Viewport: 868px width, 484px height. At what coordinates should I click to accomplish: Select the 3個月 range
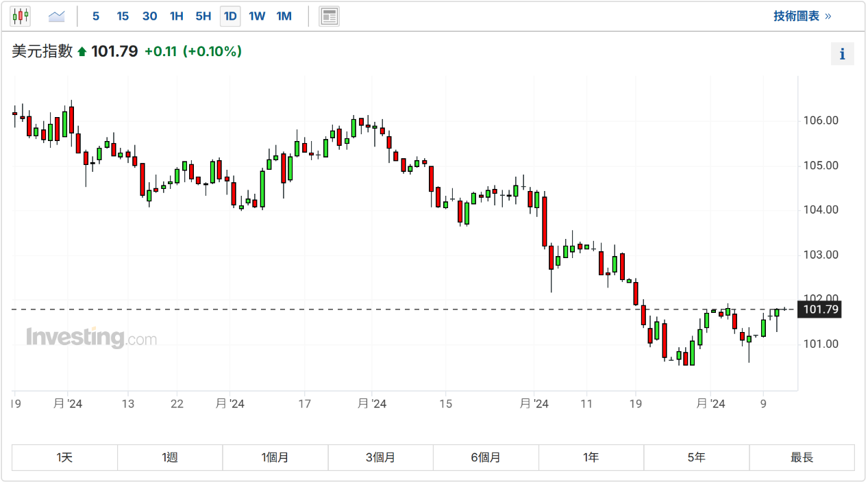tap(380, 457)
